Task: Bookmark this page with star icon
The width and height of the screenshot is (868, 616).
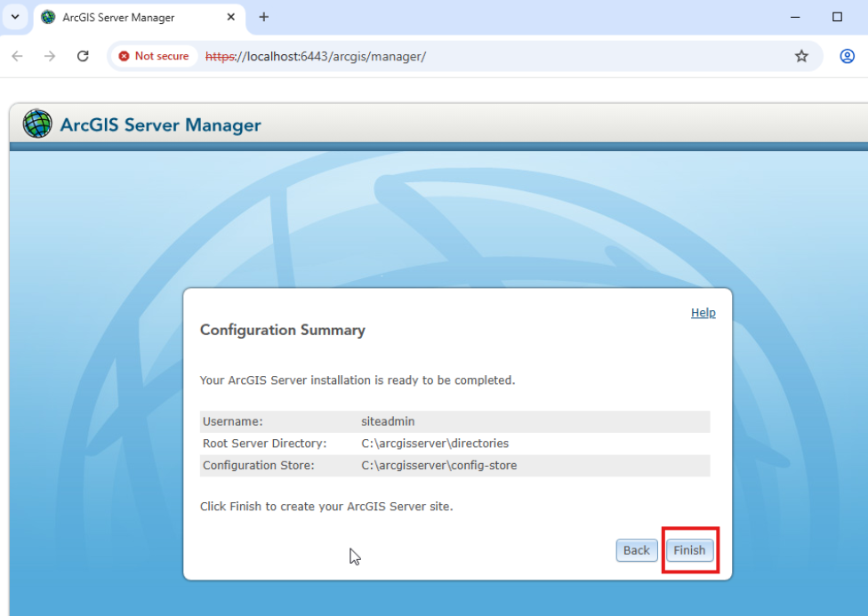Action: [801, 56]
